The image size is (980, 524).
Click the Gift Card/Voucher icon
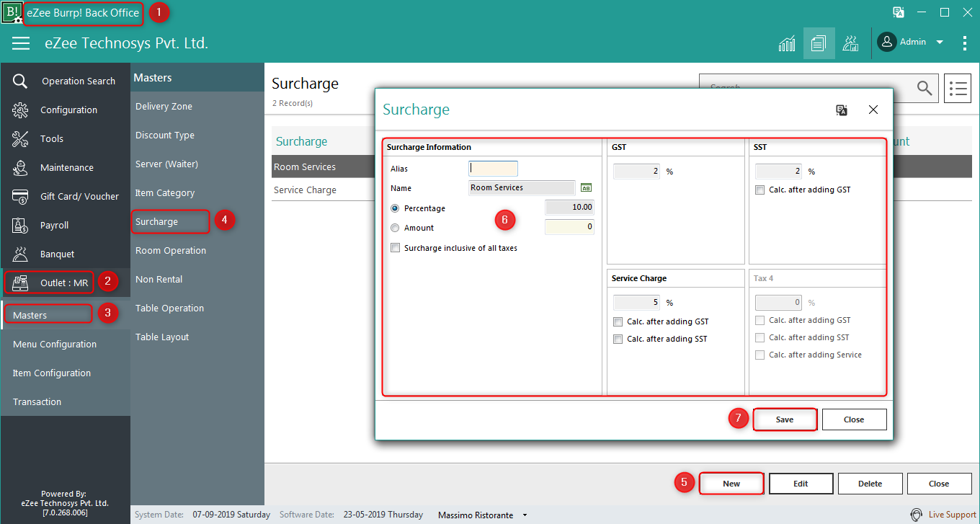point(20,197)
